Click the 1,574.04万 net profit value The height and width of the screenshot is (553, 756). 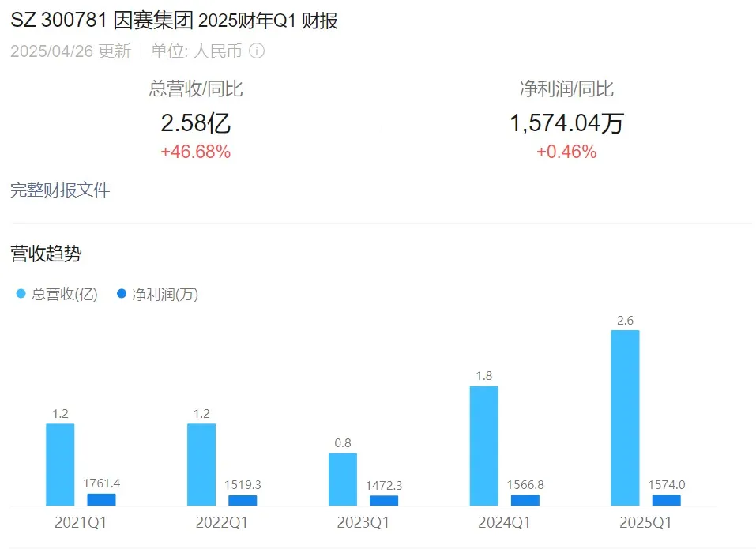[x=566, y=123]
